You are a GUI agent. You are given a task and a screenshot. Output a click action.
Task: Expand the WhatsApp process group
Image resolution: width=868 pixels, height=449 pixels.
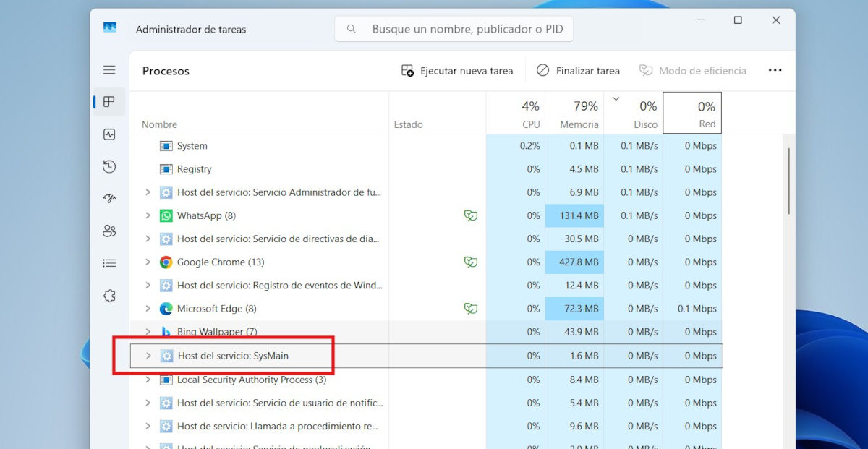click(148, 215)
